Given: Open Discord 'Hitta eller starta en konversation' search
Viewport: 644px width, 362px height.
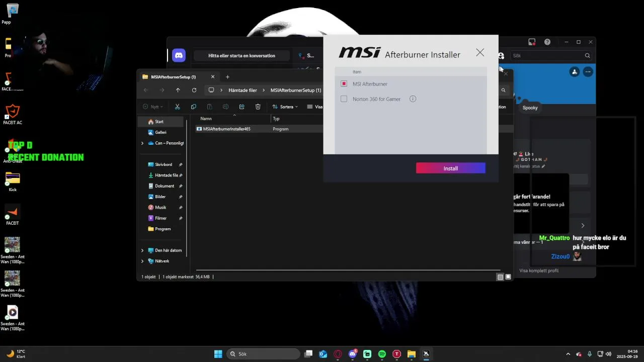Looking at the screenshot, I should coord(242,56).
